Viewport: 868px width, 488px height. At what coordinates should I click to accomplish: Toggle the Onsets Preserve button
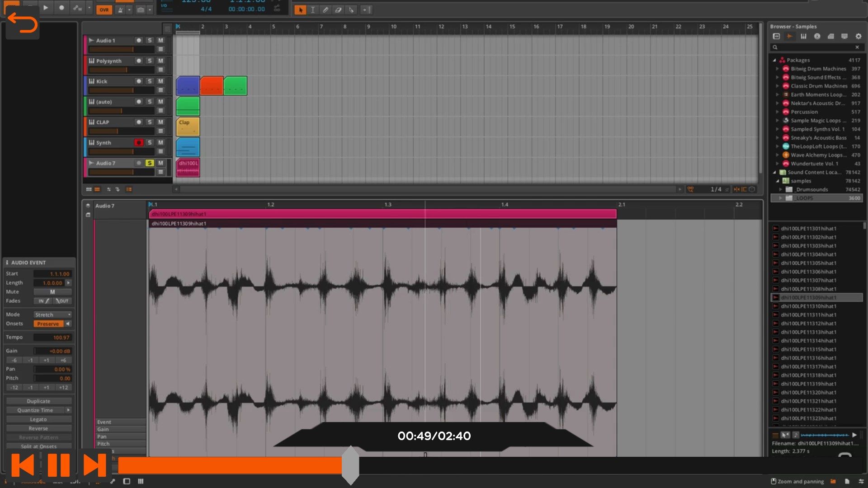click(x=48, y=324)
